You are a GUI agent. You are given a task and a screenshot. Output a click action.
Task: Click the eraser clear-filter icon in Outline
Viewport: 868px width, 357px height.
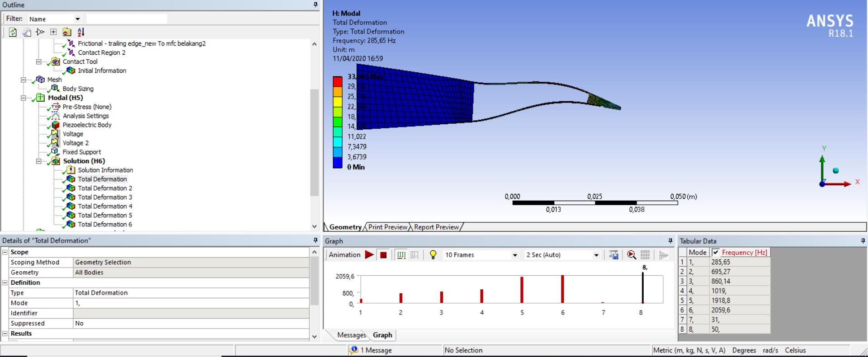27,32
